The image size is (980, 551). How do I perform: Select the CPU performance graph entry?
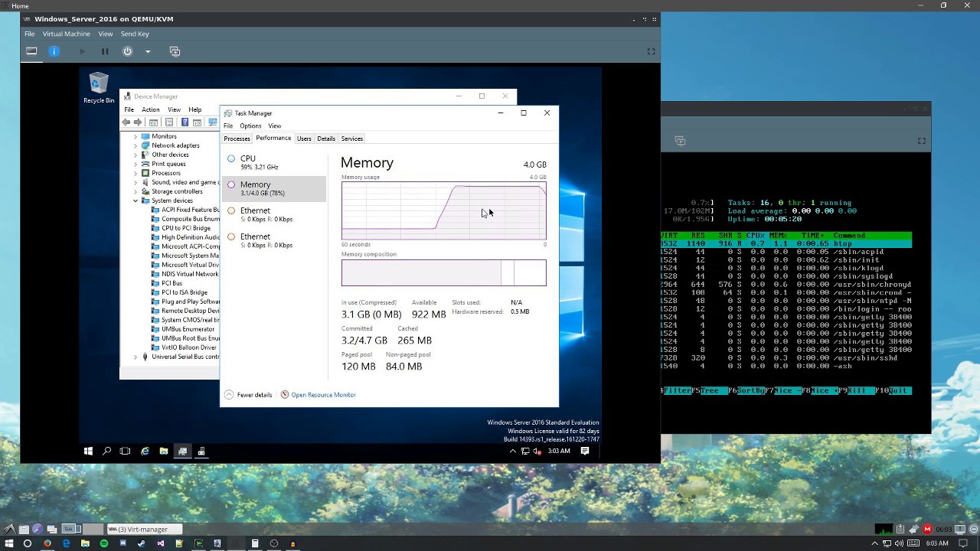pyautogui.click(x=274, y=162)
